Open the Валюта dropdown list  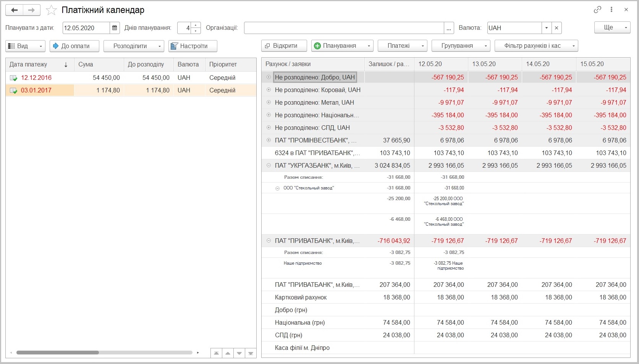547,28
